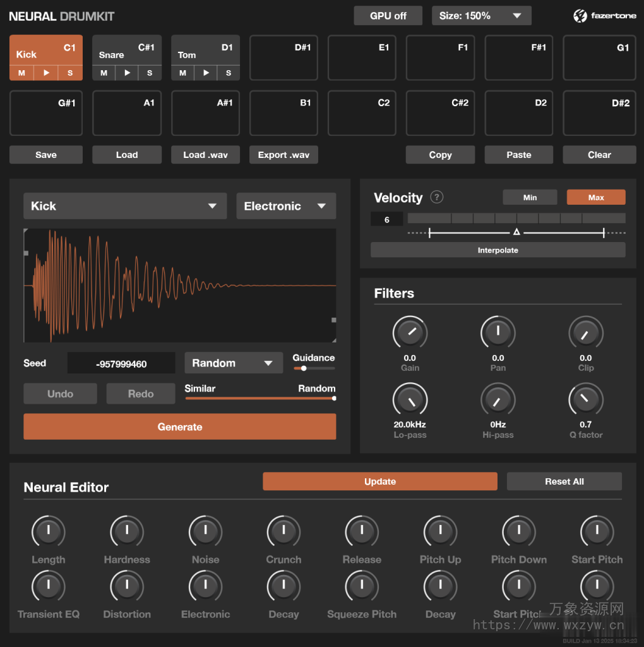644x647 pixels.
Task: Turn the Squeeze Pitch knob
Action: [x=361, y=586]
